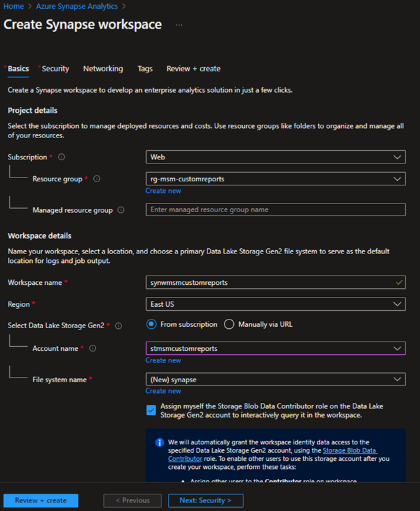
Task: Click the blue information icon in notice box
Action: 159,442
